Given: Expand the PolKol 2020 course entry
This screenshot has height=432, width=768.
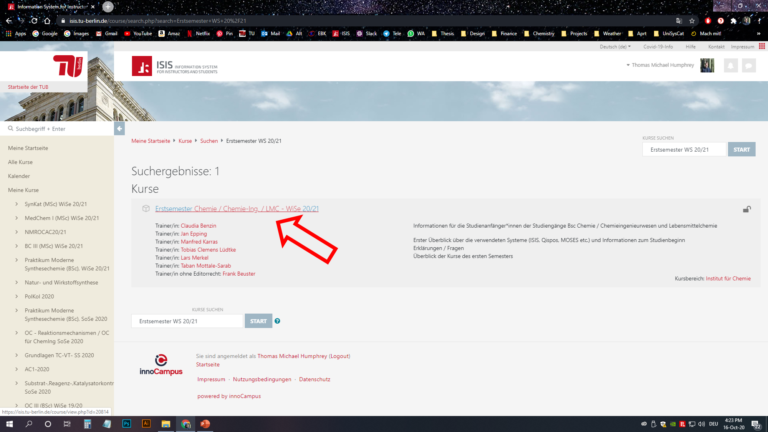Looking at the screenshot, I should 17,296.
